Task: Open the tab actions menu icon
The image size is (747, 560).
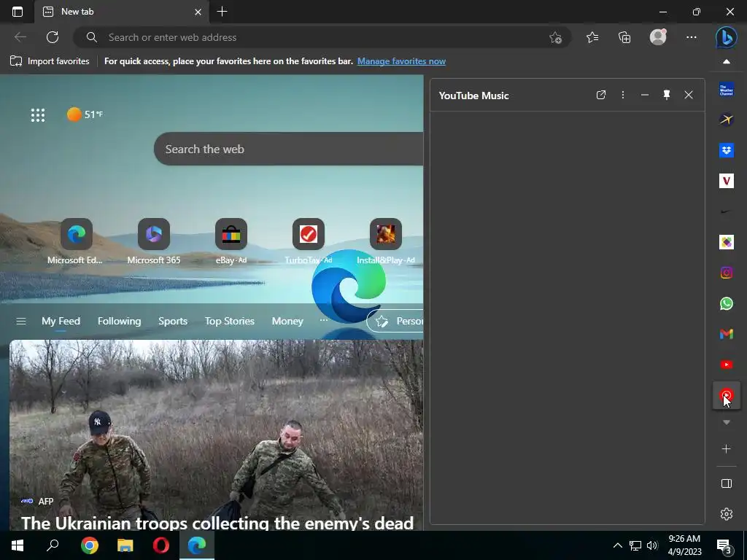Action: click(18, 12)
